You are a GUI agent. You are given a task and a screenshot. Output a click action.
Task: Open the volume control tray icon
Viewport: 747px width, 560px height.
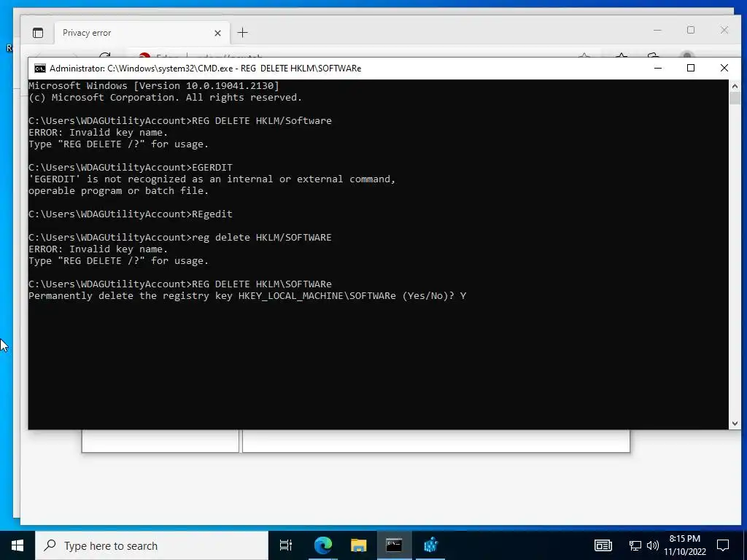(653, 545)
